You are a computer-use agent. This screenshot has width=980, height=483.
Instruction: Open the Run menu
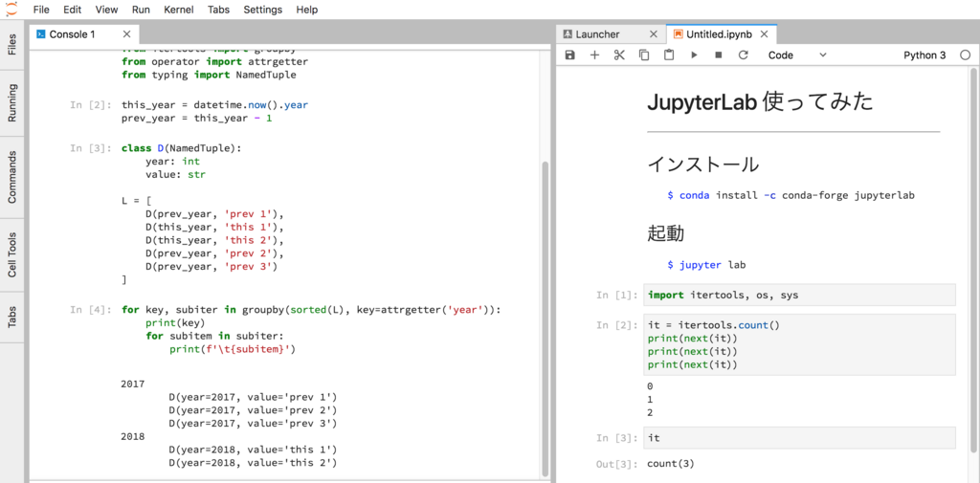[x=141, y=10]
